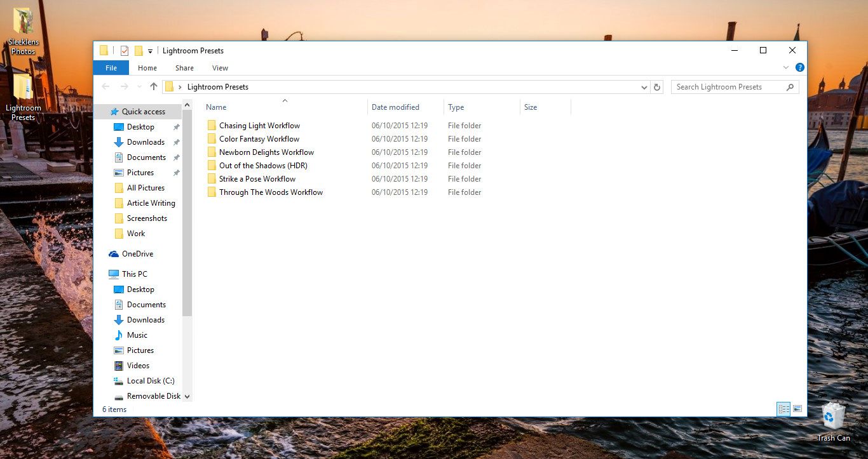Go forward with the right arrow
Screen dimensions: 868x459
(124, 87)
